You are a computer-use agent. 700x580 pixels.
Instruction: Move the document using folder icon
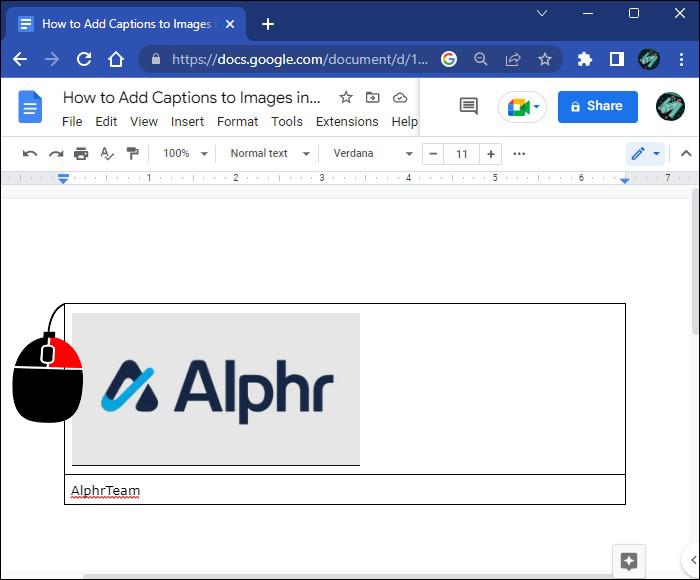pyautogui.click(x=372, y=97)
